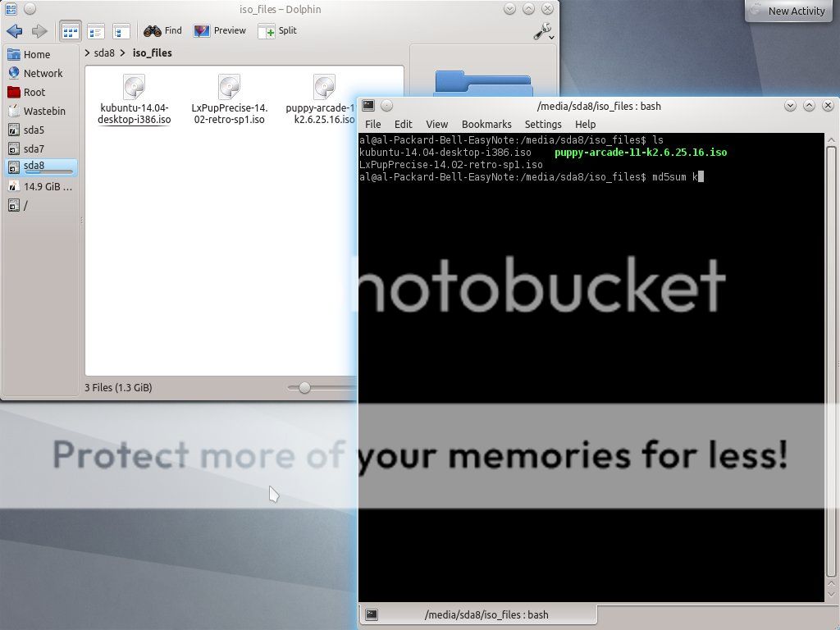Toggle Dolphin on-all-desktops titlebar button
The image size is (840, 630).
point(30,8)
